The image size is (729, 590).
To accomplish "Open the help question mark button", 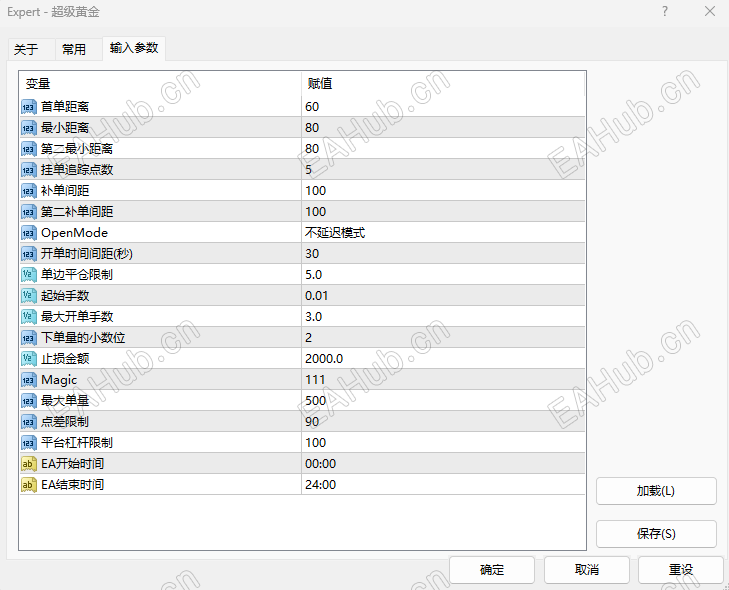I will pos(665,12).
